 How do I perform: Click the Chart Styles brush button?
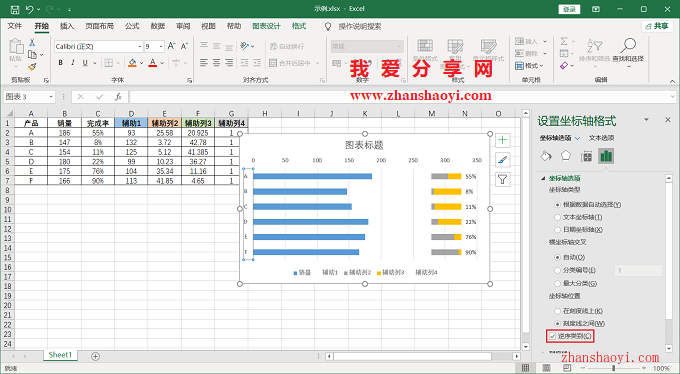click(x=502, y=160)
